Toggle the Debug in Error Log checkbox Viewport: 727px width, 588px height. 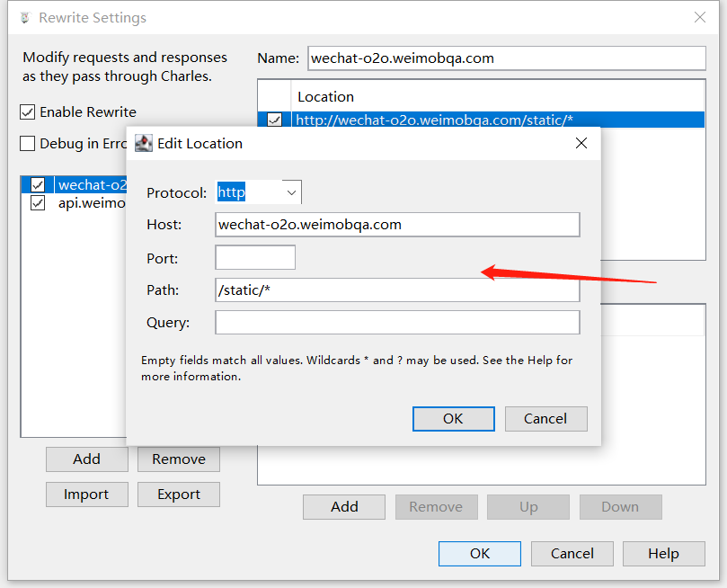27,143
